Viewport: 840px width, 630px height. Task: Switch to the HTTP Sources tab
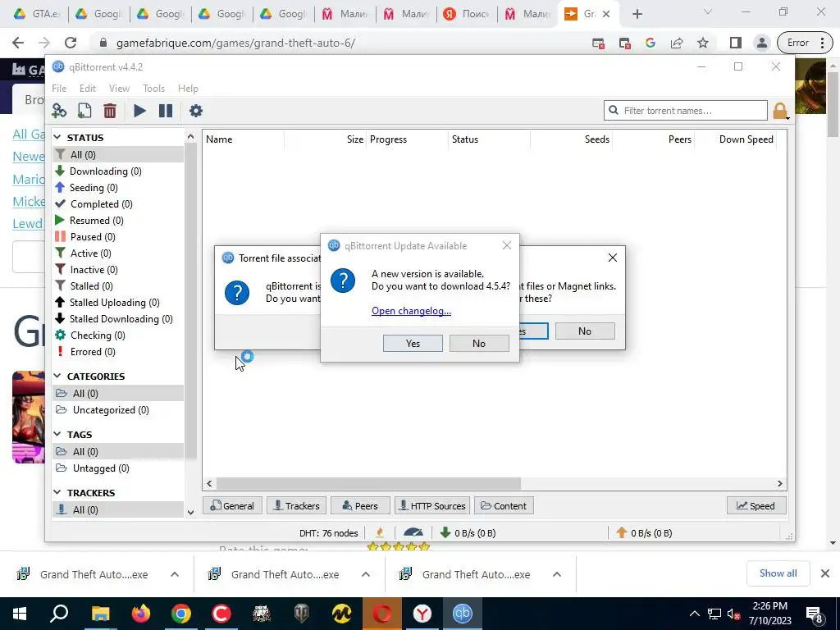[x=432, y=505]
